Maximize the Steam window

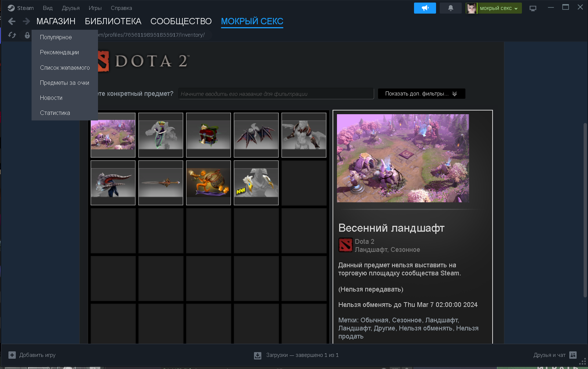566,7
